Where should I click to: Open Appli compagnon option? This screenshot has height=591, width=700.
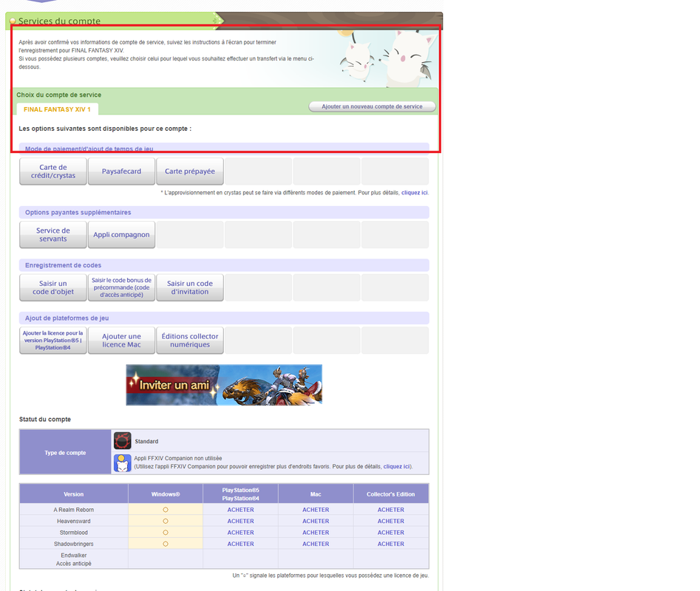[x=121, y=235]
